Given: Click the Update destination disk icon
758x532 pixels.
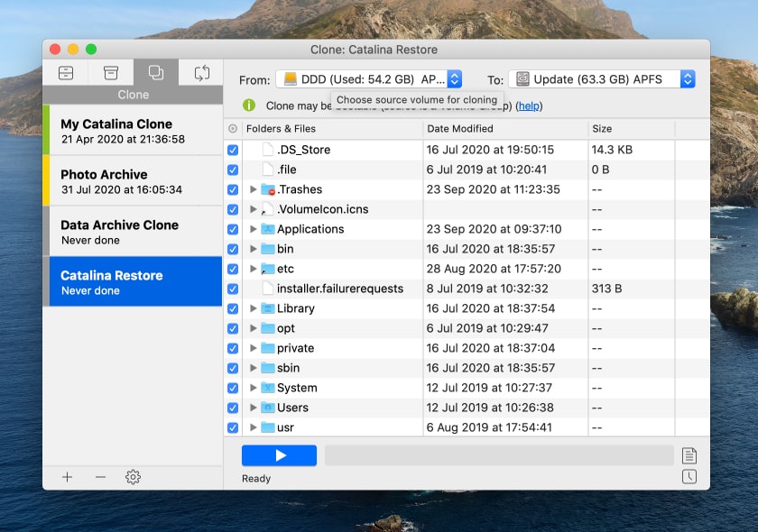Looking at the screenshot, I should pos(522,78).
